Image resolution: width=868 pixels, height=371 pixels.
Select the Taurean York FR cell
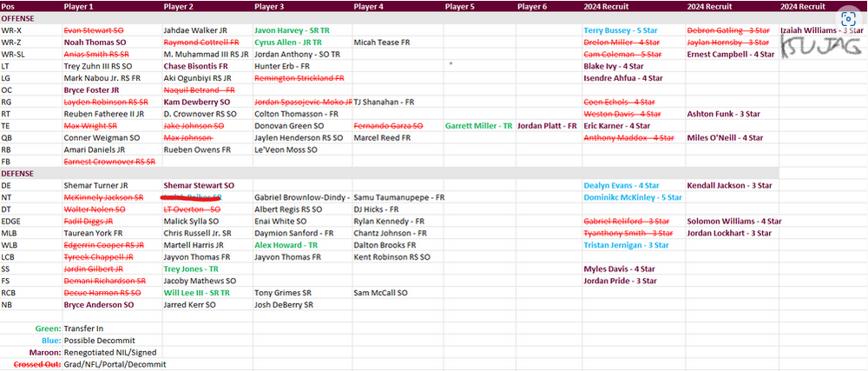coord(93,234)
